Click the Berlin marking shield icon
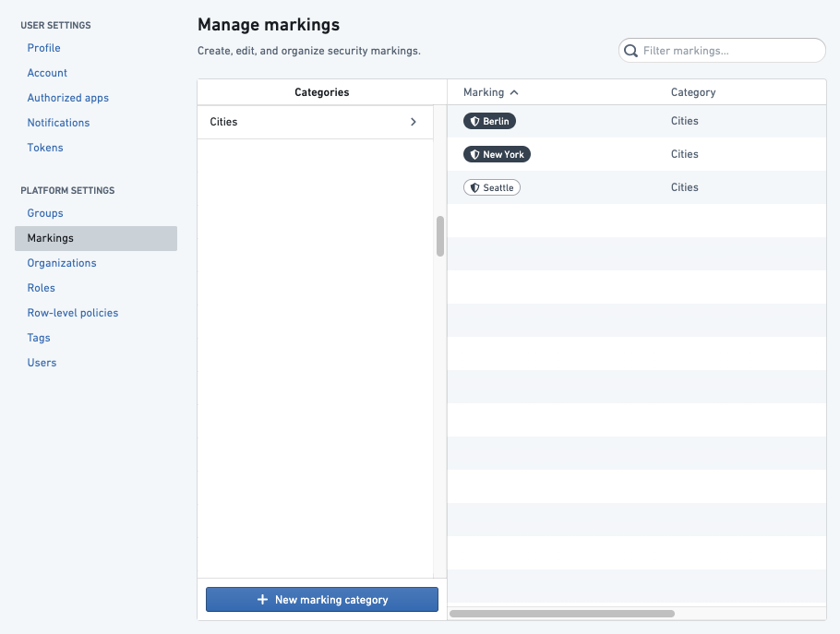840x634 pixels. pos(474,122)
